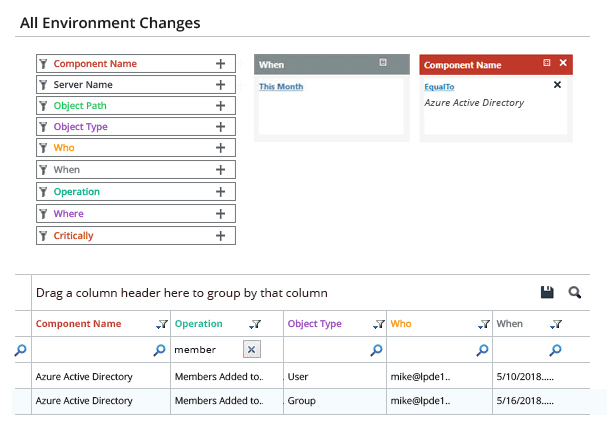Click the grid icon on Component Name card
612x430 pixels.
point(546,62)
